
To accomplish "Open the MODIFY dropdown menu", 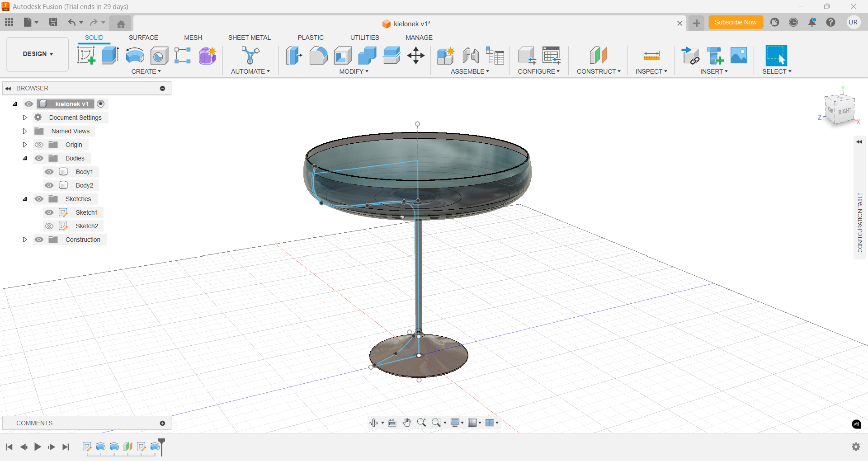I will click(x=354, y=71).
